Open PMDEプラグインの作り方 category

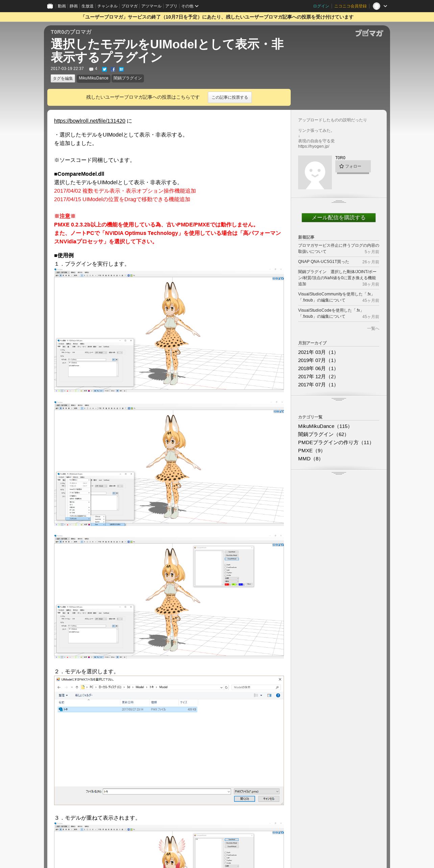point(335,442)
